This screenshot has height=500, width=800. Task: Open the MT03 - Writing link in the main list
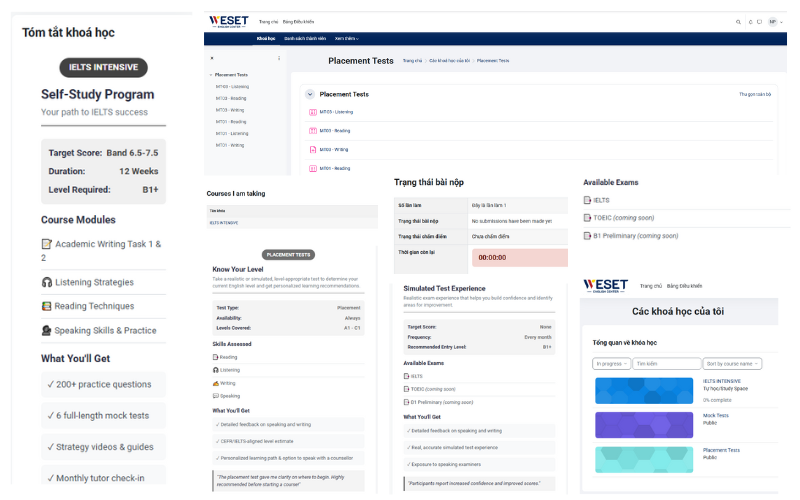click(334, 149)
